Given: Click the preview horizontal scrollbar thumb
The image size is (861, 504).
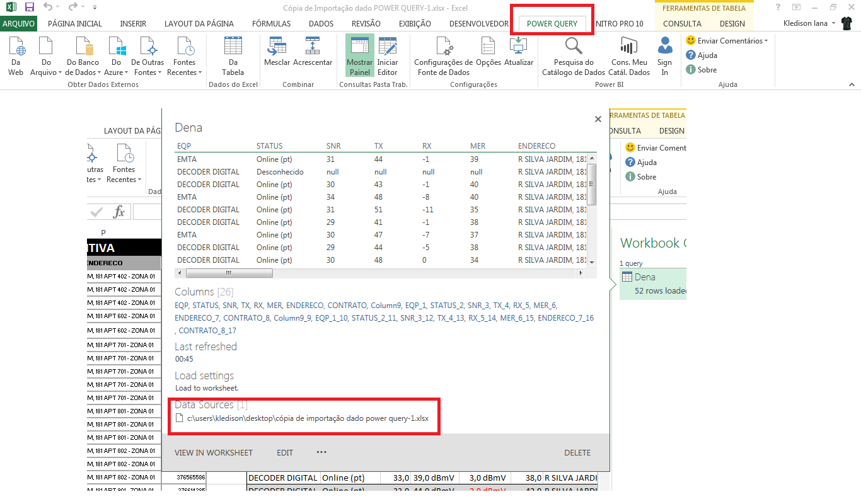Looking at the screenshot, I should pos(229,273).
